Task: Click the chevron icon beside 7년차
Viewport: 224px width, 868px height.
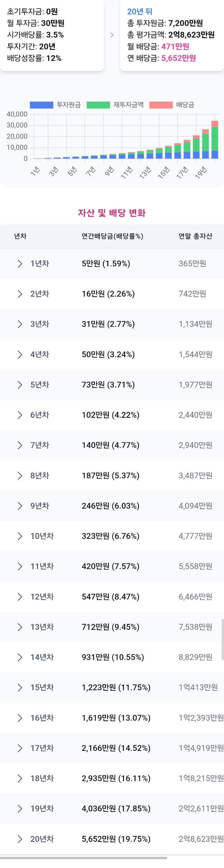Action: click(x=19, y=445)
